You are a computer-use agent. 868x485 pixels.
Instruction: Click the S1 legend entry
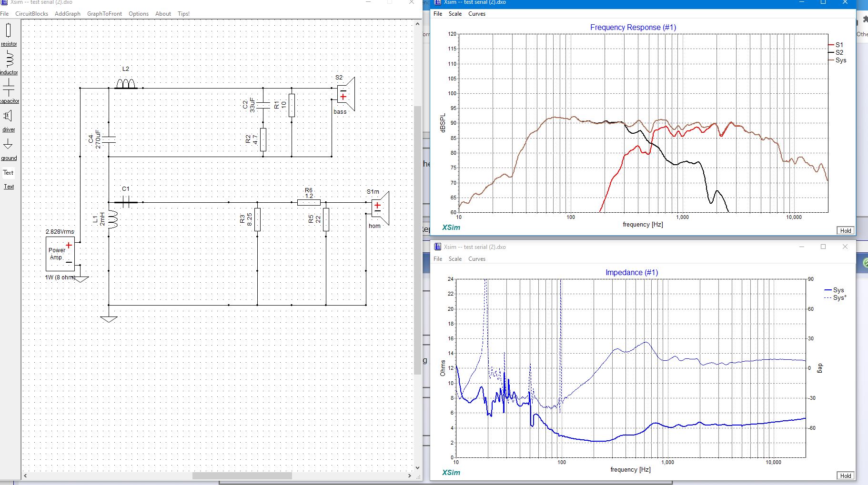836,45
